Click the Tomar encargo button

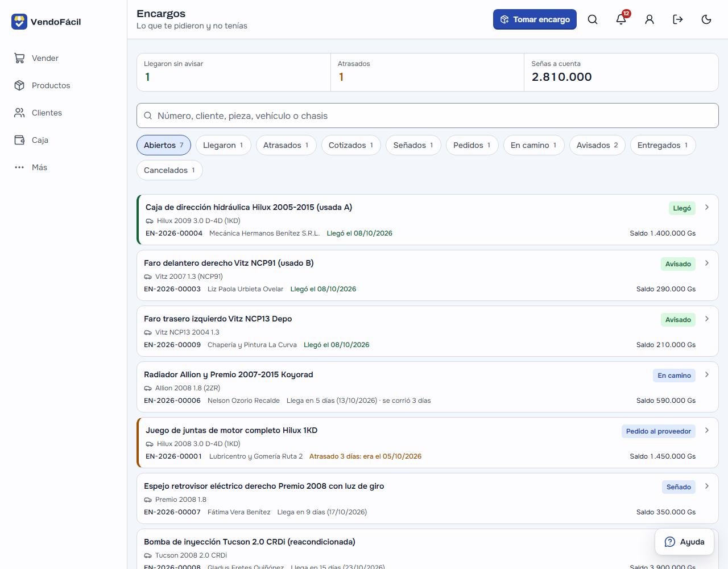pos(535,19)
